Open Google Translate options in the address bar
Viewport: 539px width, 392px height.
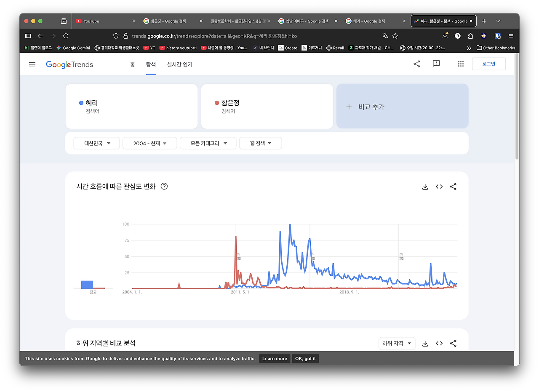pyautogui.click(x=385, y=36)
